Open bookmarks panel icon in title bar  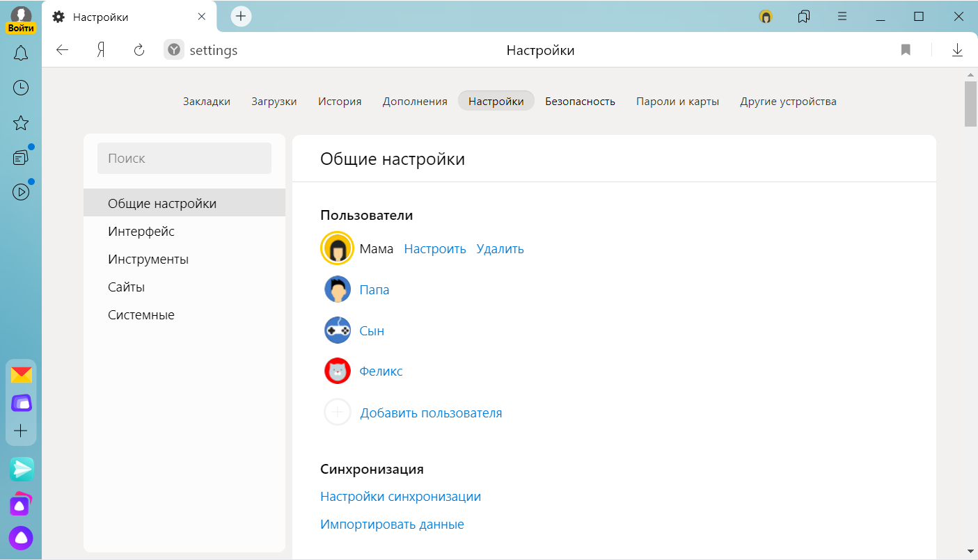[804, 17]
